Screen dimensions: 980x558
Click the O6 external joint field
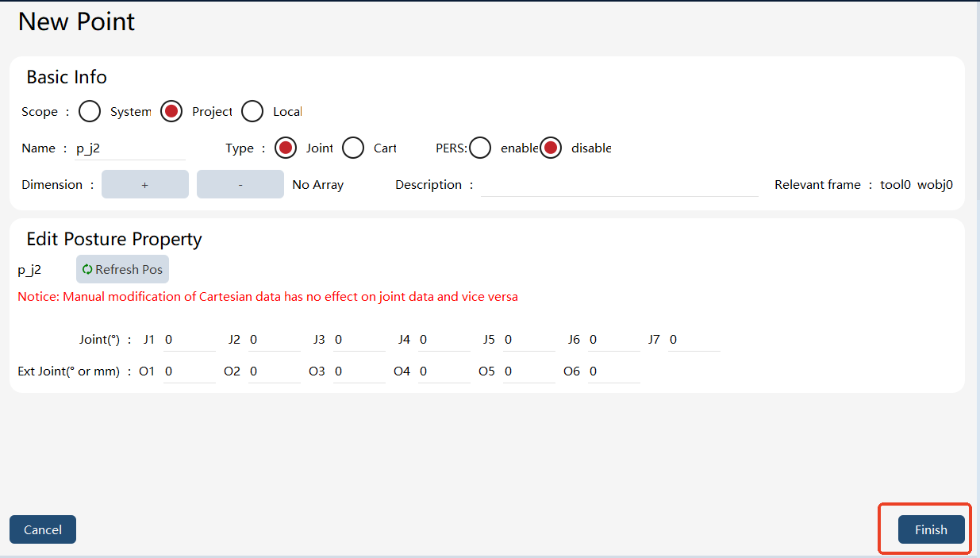tap(614, 371)
